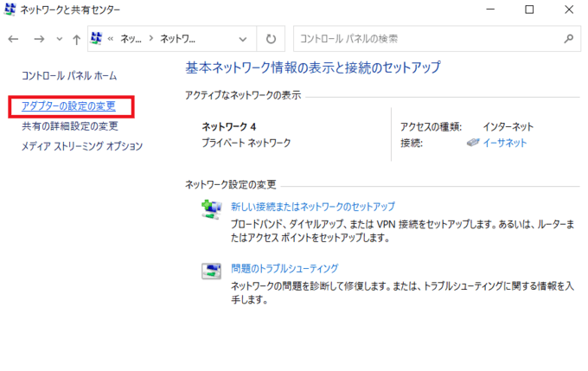The image size is (588, 371).
Task: Click the breadcrumb chevron between ネッ... and ネットワ...
Action: 150,39
